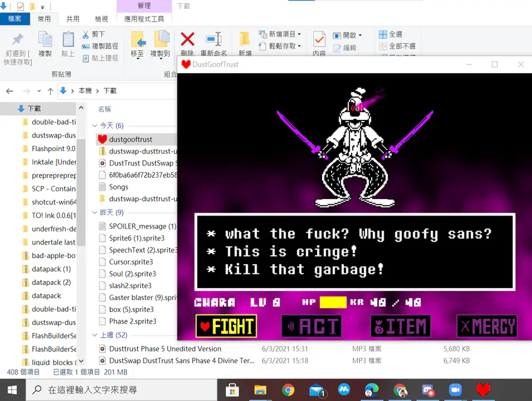Open the Mail app in taskbar
The width and height of the screenshot is (532, 401).
(317, 390)
